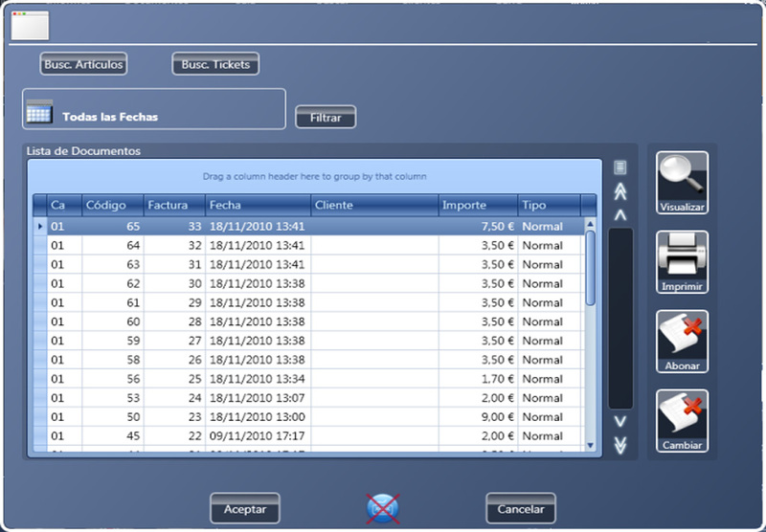Click the 18/11/2010 13:34 date cell
The height and width of the screenshot is (532, 766).
258,379
